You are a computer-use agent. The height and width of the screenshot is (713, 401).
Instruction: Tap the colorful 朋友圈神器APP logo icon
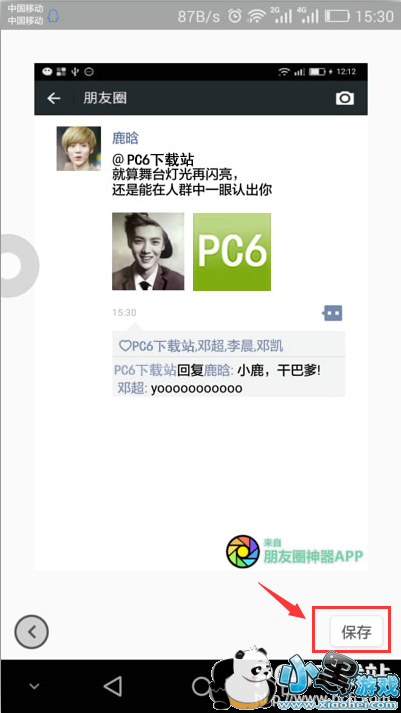click(243, 552)
